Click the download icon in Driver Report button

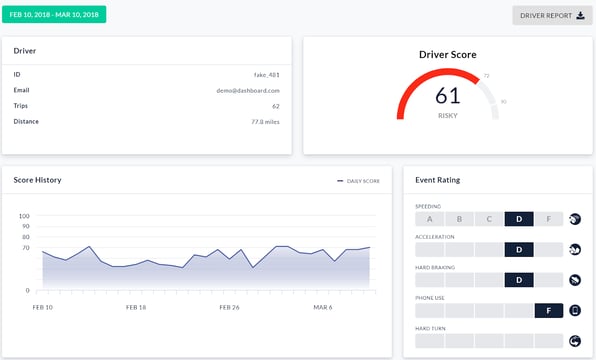[x=580, y=16]
